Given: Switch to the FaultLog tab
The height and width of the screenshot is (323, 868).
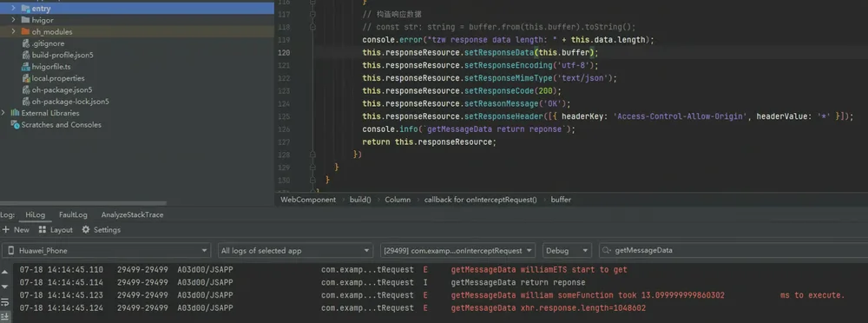Looking at the screenshot, I should [x=73, y=215].
